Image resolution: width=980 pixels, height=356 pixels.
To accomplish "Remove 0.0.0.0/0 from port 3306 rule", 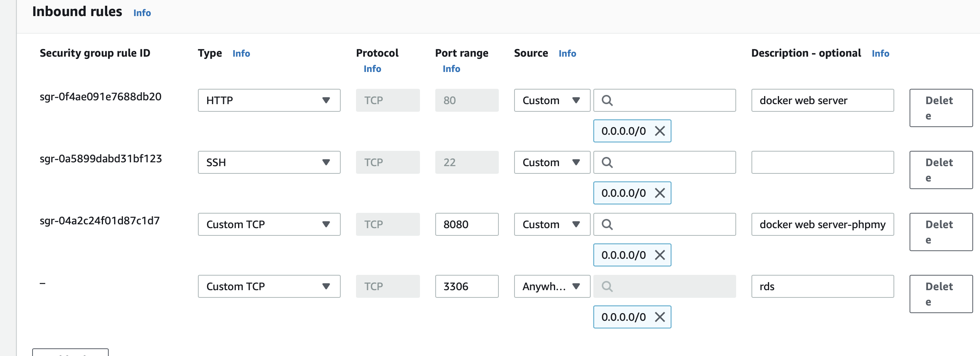I will (x=660, y=317).
